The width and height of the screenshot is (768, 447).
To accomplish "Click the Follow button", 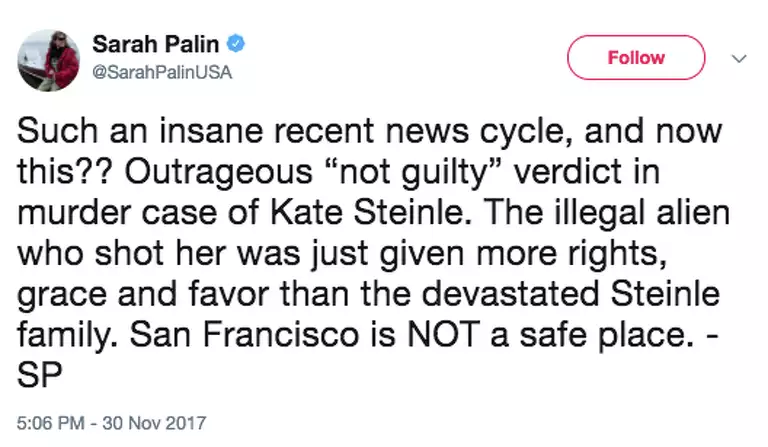I will click(635, 57).
